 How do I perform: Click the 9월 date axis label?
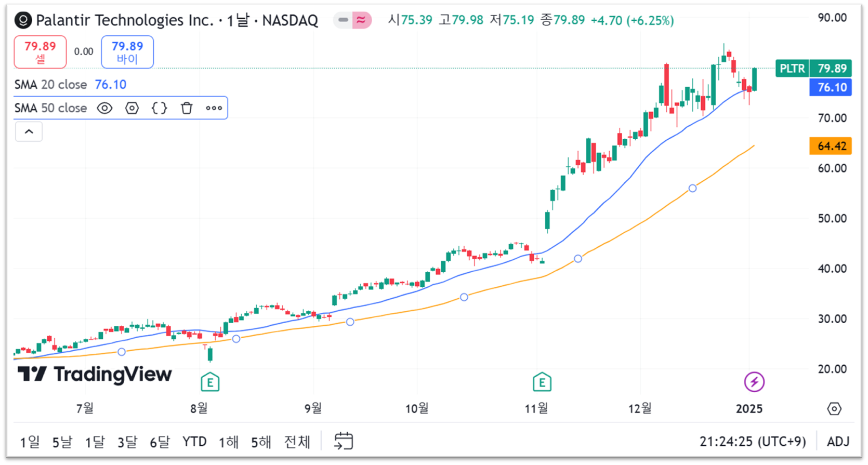coord(313,408)
